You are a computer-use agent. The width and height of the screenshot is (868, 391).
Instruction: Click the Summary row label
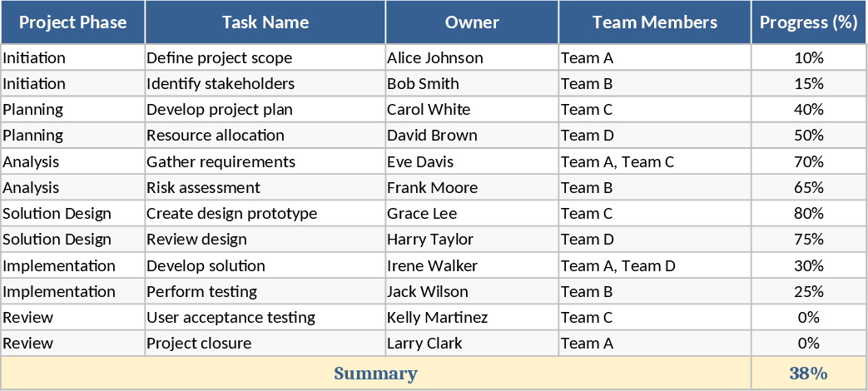375,374
